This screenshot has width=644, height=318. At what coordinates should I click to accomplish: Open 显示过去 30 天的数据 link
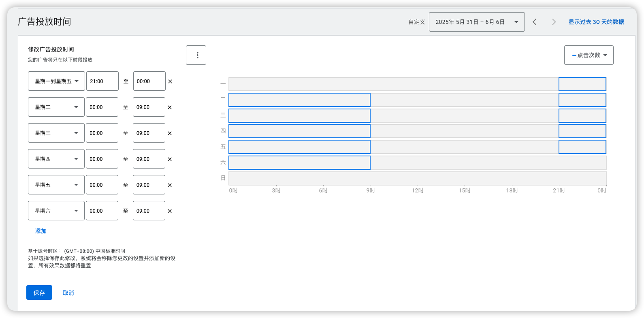point(596,22)
